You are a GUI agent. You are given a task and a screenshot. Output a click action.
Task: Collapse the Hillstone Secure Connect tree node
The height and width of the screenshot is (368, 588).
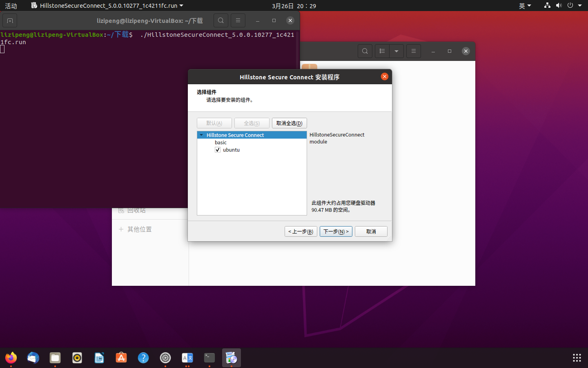coord(201,135)
